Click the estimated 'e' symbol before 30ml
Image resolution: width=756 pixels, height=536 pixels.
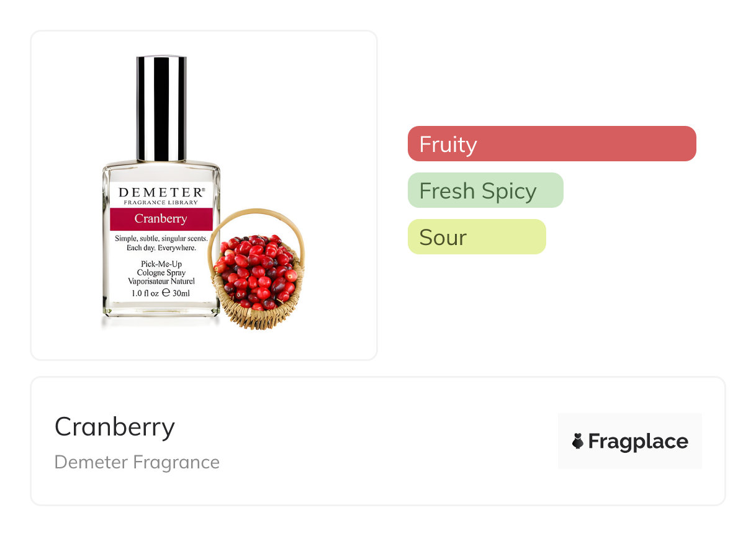pyautogui.click(x=166, y=293)
